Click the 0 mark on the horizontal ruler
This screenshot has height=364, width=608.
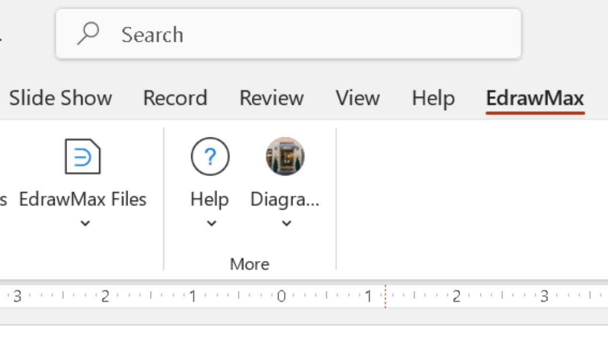tap(281, 296)
